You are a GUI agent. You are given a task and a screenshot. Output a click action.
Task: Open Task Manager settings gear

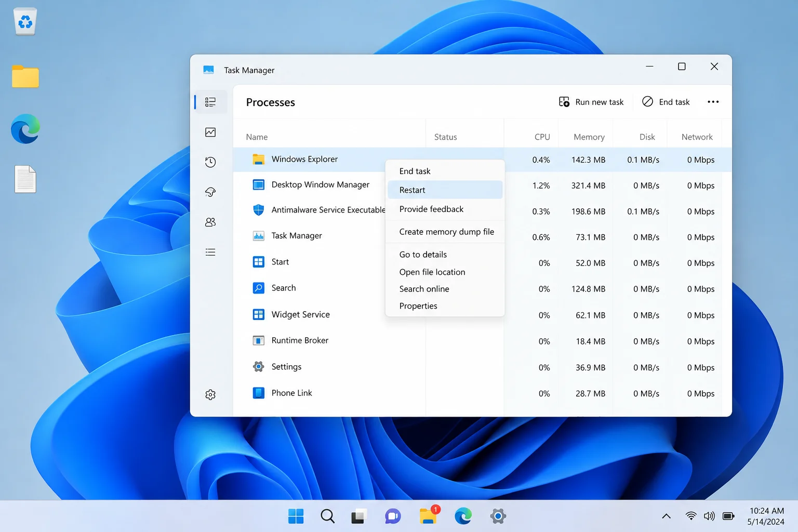(210, 395)
